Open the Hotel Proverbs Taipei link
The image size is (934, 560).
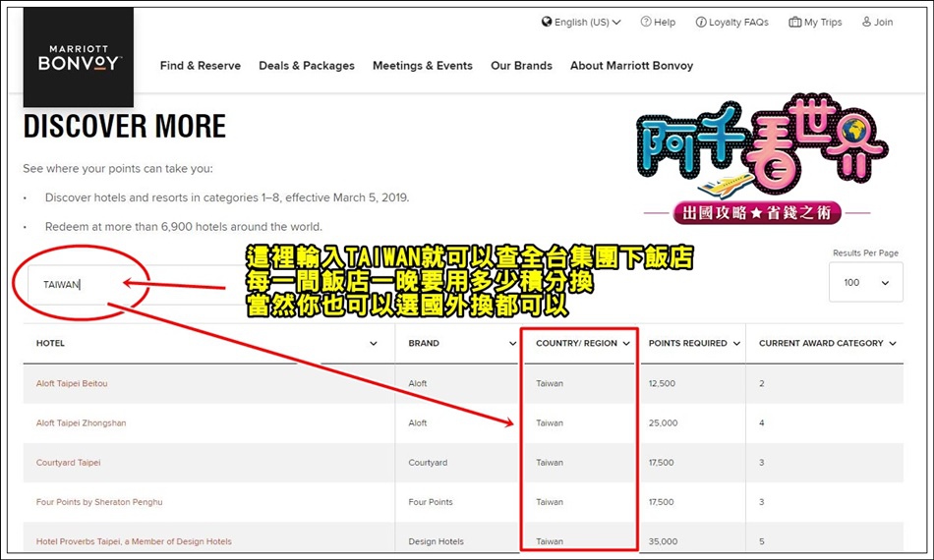click(x=134, y=541)
